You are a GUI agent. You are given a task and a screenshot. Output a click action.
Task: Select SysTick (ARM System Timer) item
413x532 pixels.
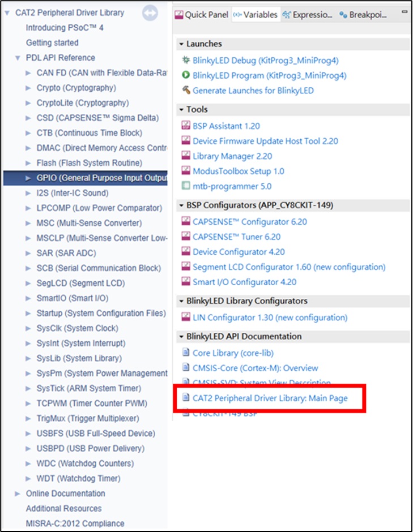pos(89,388)
